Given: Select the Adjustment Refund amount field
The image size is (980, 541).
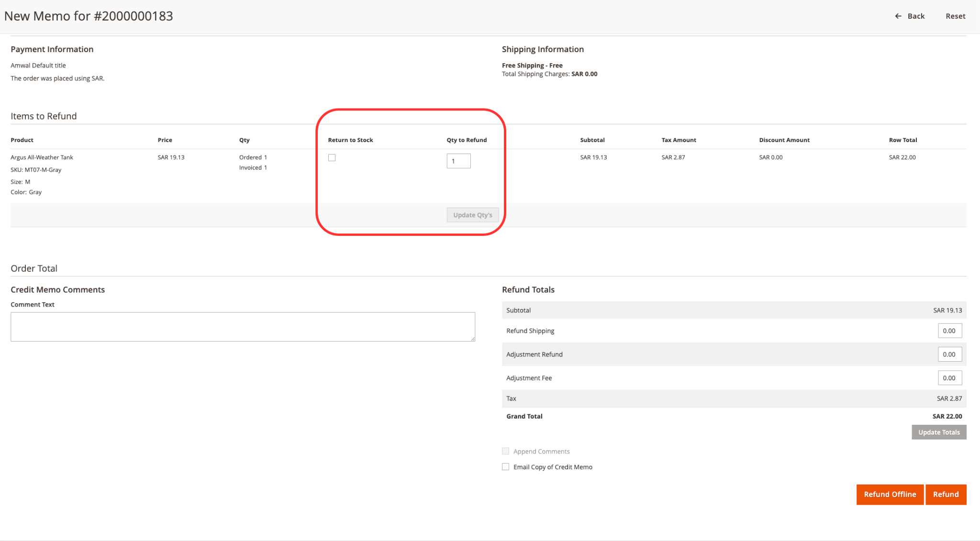Looking at the screenshot, I should (949, 354).
